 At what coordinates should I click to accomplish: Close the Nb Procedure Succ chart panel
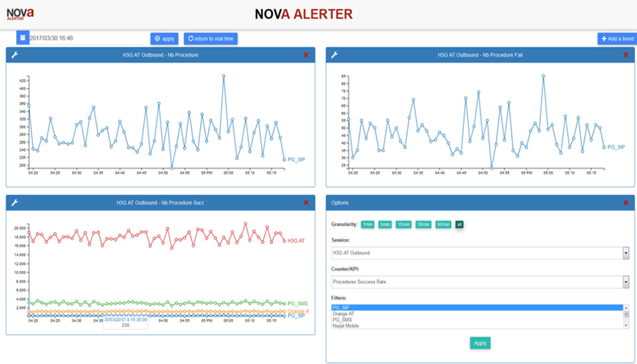[306, 202]
